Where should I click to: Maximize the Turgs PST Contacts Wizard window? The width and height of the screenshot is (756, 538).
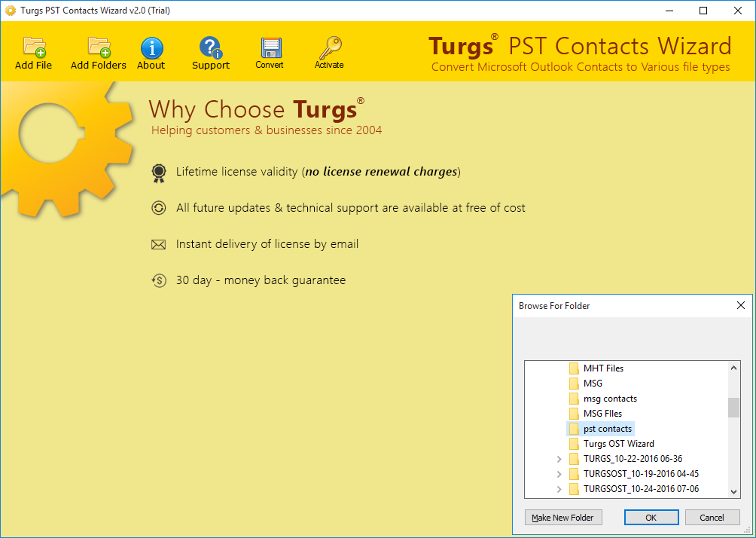tap(703, 11)
